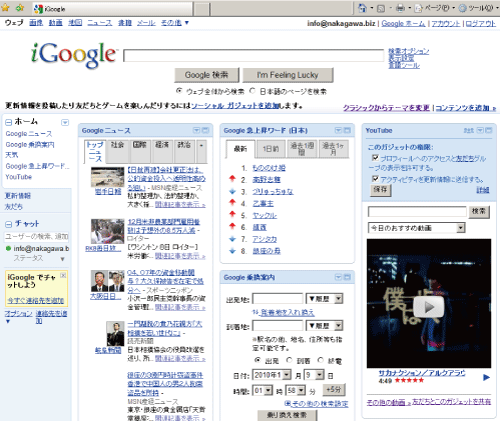Switch to the 1 day ago tab in trends gadget
This screenshot has width=500, height=421.
271,149
